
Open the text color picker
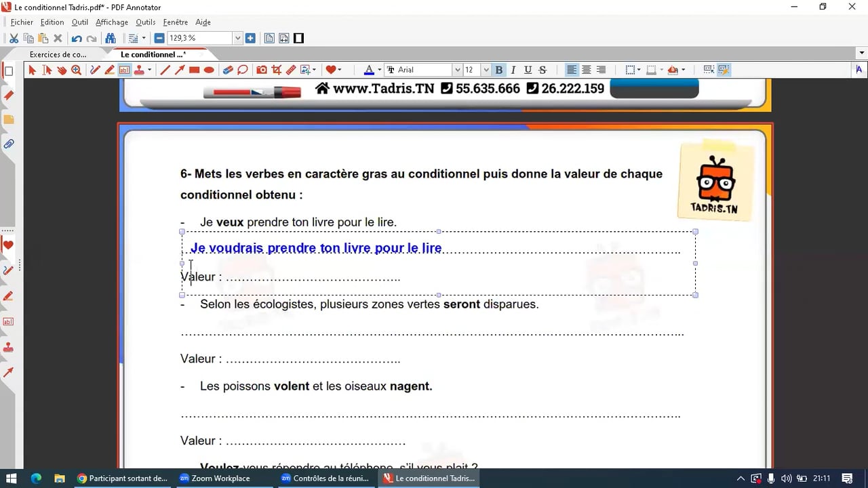[369, 70]
